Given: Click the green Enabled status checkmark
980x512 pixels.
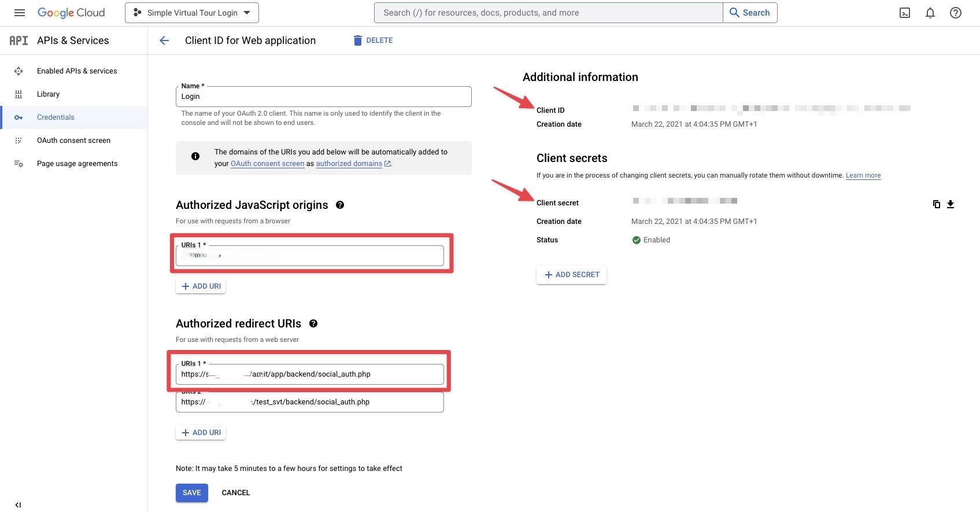Looking at the screenshot, I should [637, 240].
